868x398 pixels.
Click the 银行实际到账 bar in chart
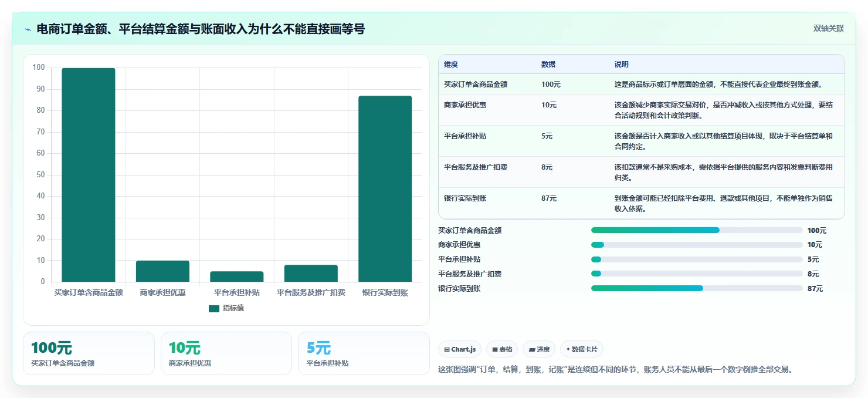click(385, 189)
